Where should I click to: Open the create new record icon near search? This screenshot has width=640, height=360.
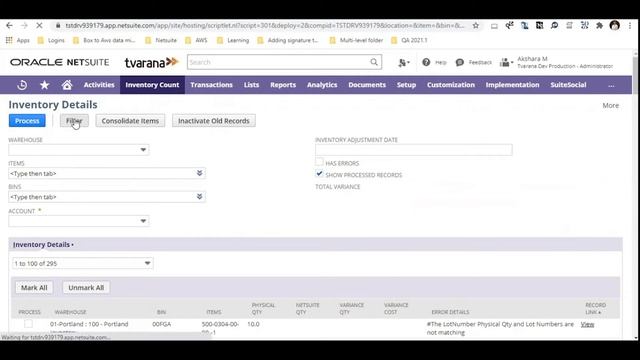click(x=404, y=62)
